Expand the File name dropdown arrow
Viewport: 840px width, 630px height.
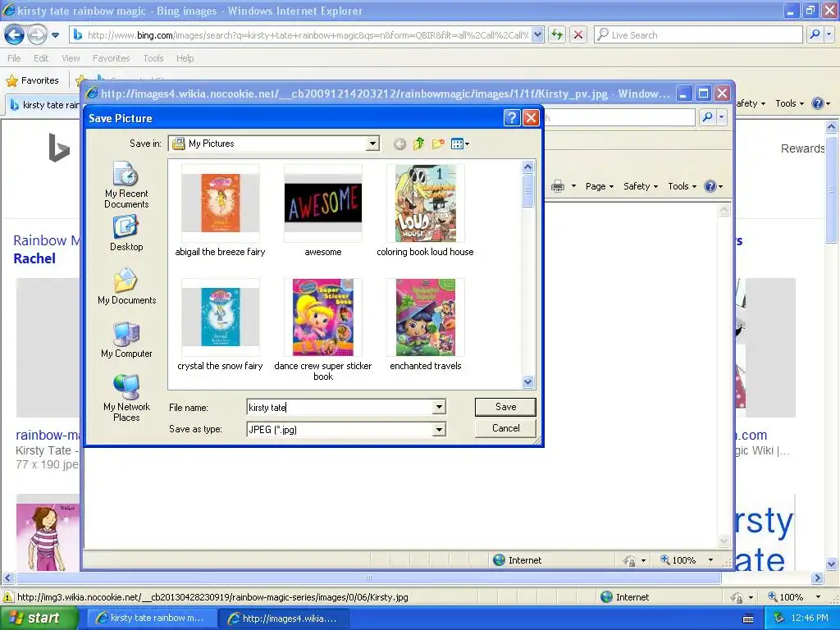(x=439, y=407)
